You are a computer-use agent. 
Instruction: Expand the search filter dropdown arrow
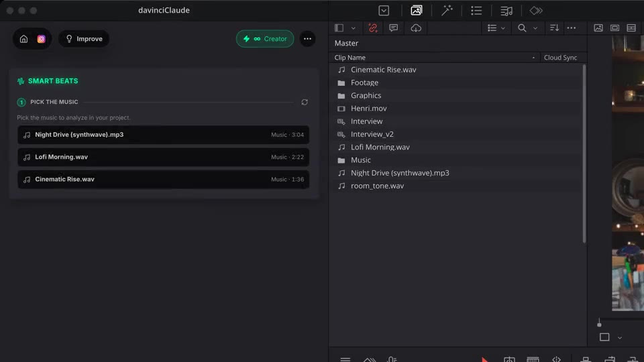[x=535, y=28]
